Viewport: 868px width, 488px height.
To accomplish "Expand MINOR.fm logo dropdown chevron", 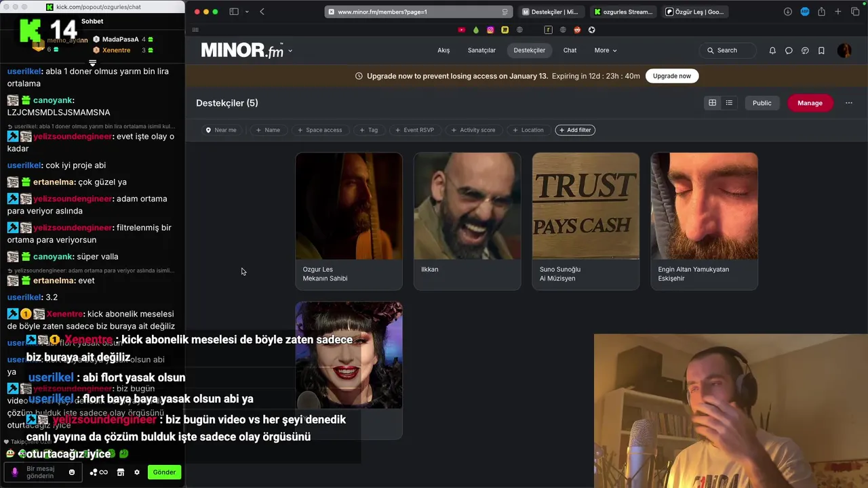I will 290,51.
